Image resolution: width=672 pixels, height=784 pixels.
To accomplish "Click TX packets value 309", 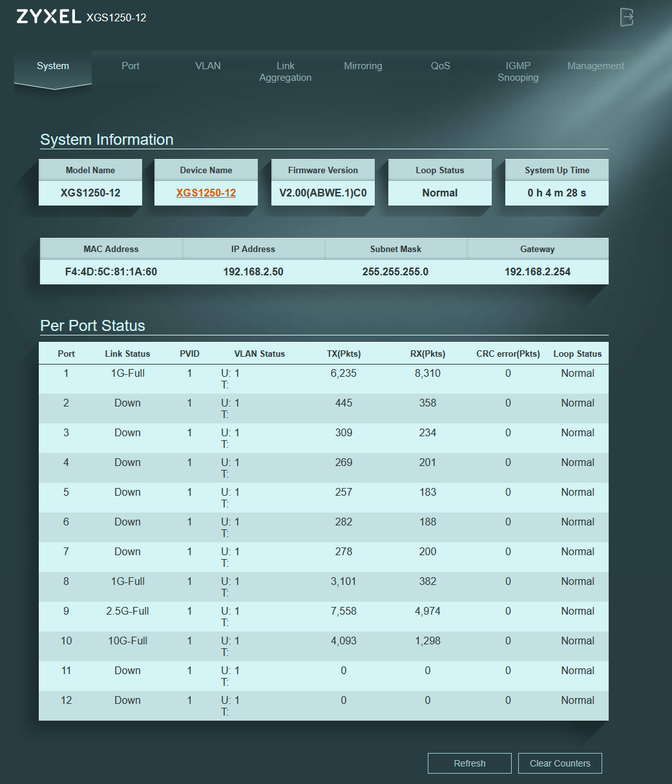I will [x=344, y=432].
